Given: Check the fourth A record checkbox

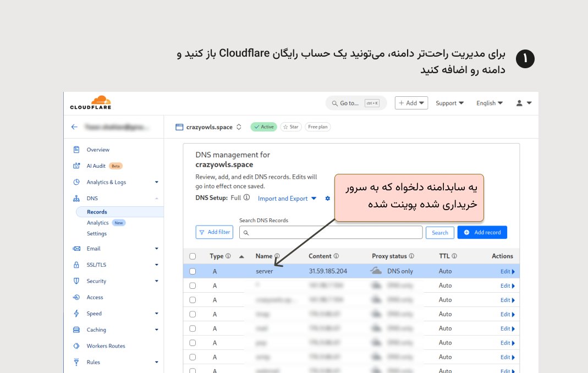Looking at the screenshot, I should pyautogui.click(x=193, y=314).
